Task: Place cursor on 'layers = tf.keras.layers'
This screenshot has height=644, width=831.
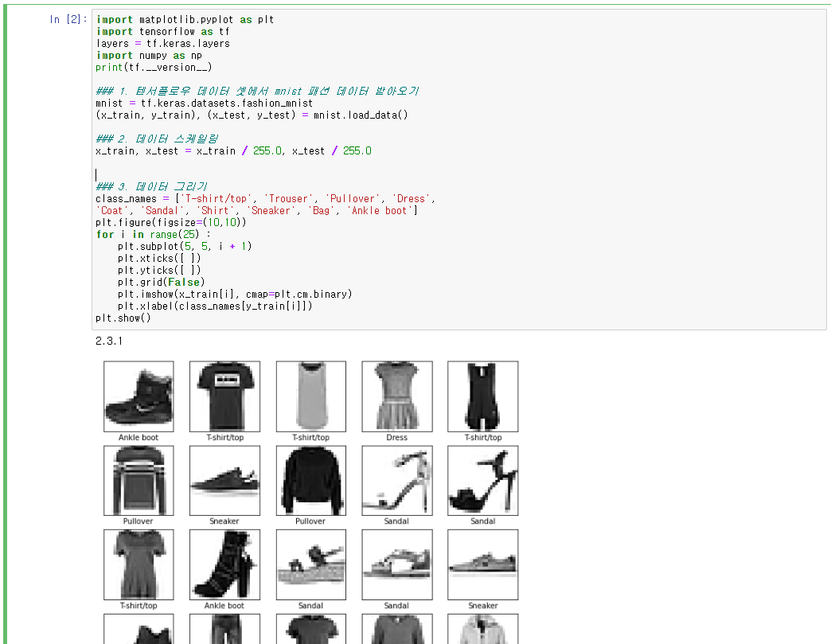Action: pos(162,44)
